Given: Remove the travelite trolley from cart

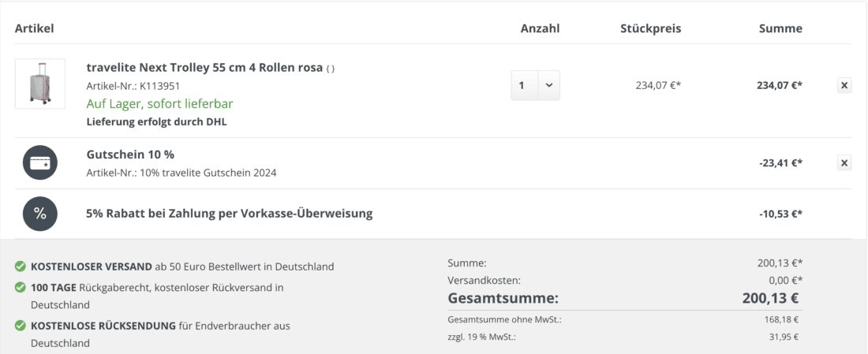Looking at the screenshot, I should tap(844, 85).
